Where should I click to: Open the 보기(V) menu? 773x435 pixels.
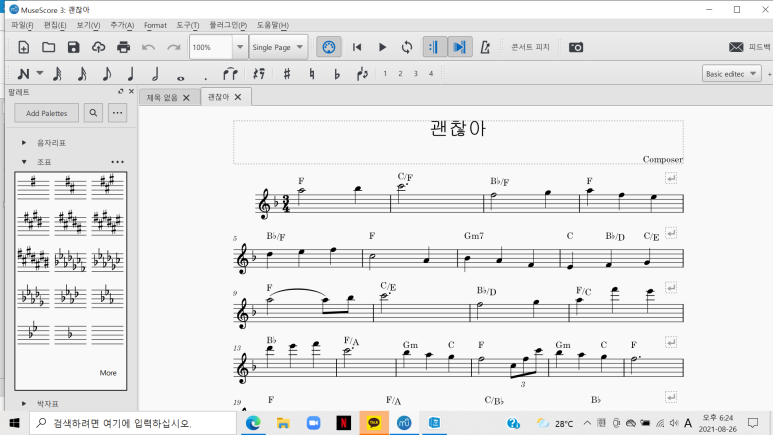(88, 25)
